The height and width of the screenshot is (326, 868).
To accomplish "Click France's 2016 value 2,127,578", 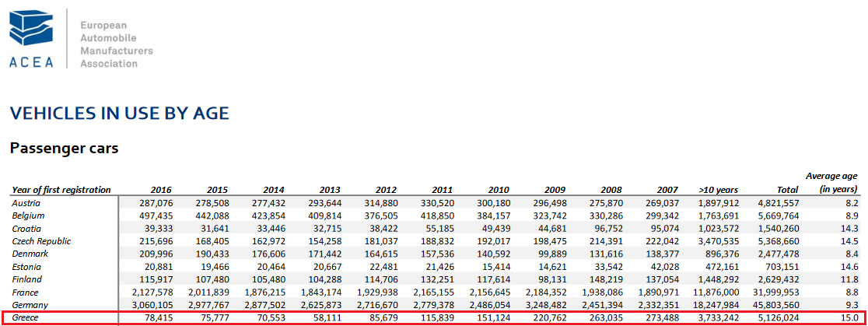I will [x=152, y=293].
